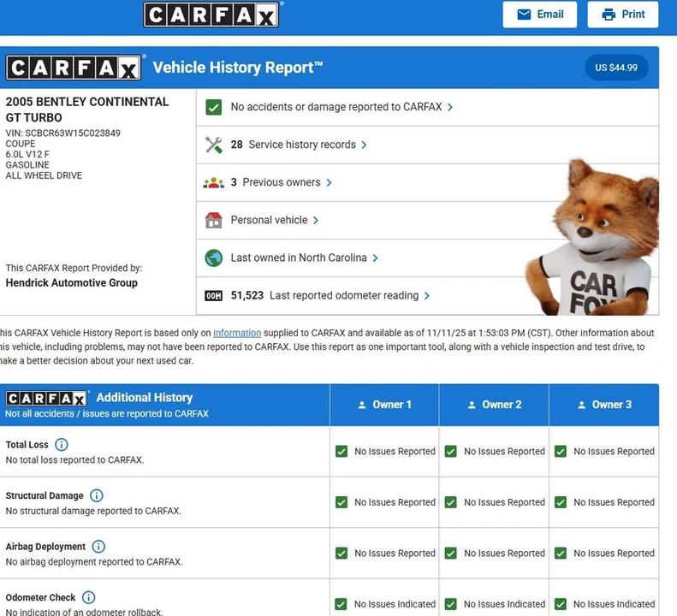Click Total Loss checkmark under Owner 1
Screen dimensions: 677x616
pyautogui.click(x=341, y=452)
